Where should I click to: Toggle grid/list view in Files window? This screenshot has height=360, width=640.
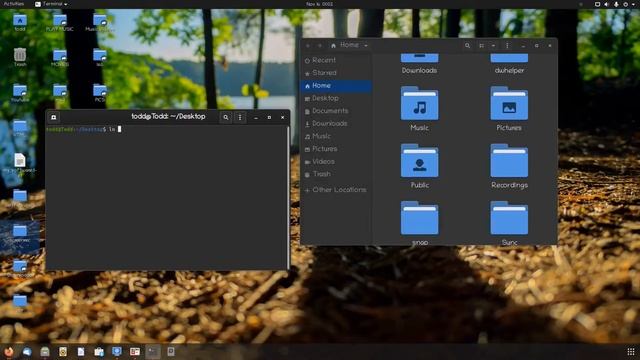point(482,46)
